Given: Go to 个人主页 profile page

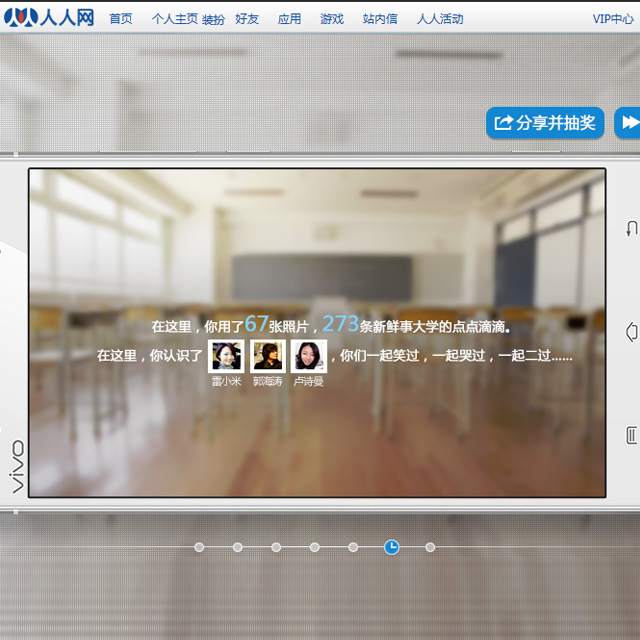Looking at the screenshot, I should 175,19.
